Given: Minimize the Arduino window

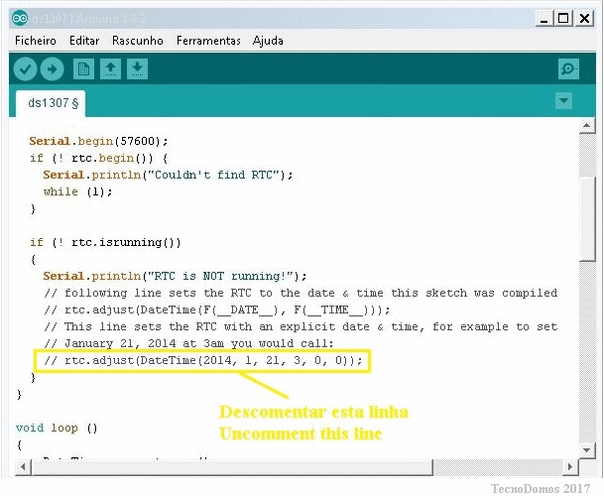Looking at the screenshot, I should 544,18.
